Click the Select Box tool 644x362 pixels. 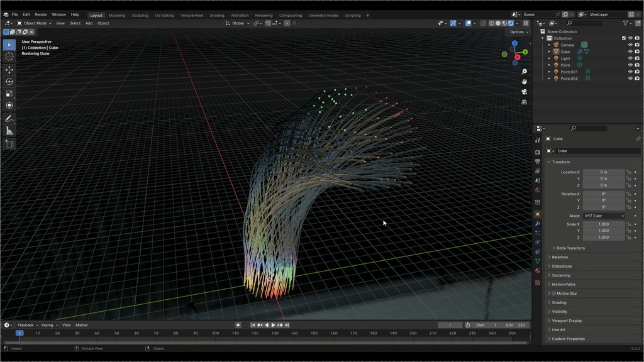(x=9, y=45)
